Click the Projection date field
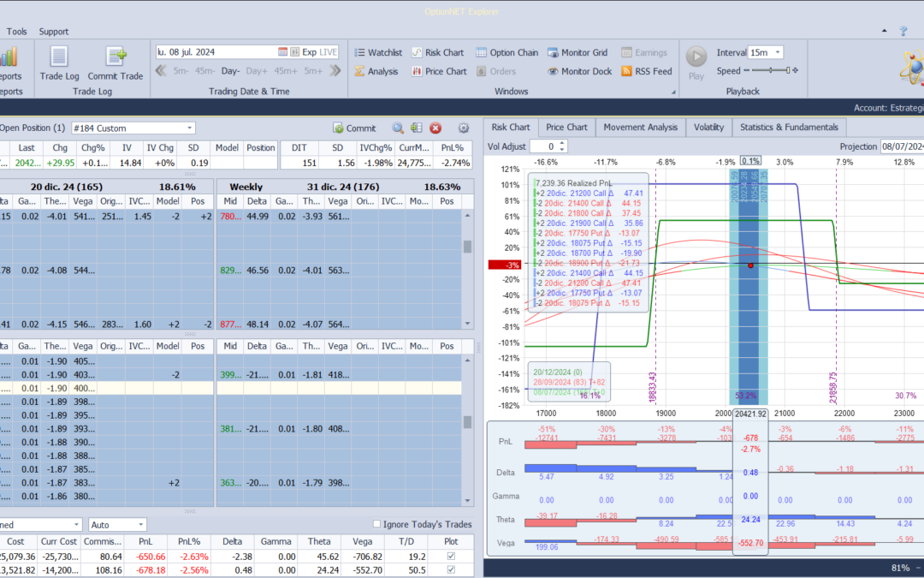Image resolution: width=924 pixels, height=578 pixels. pyautogui.click(x=902, y=146)
